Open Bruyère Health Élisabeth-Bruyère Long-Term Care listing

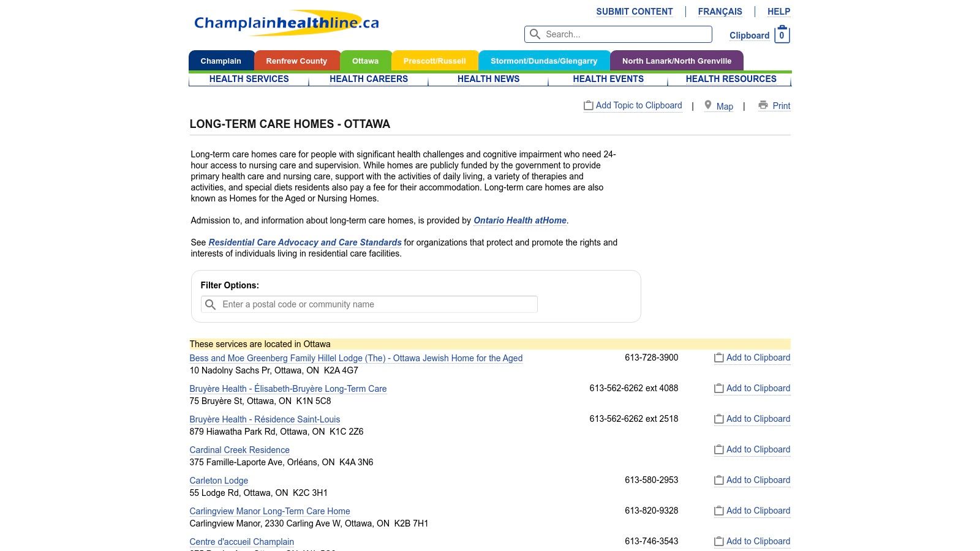(288, 389)
